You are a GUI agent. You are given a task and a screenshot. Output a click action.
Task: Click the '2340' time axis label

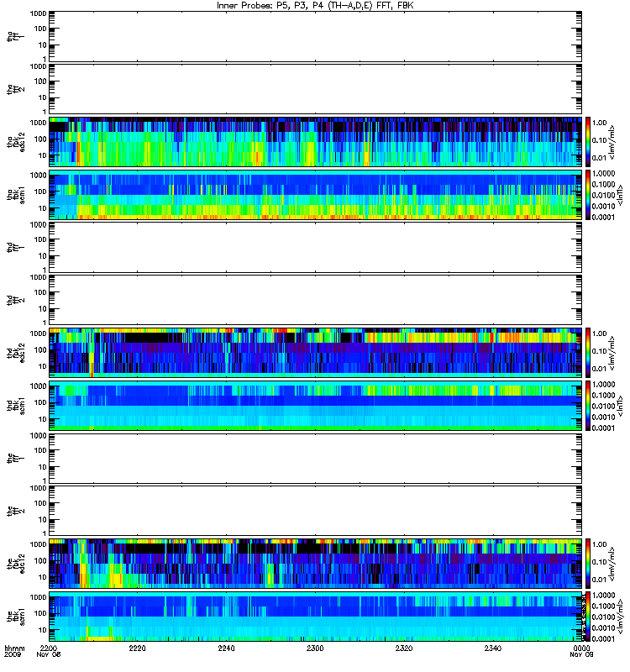click(493, 648)
